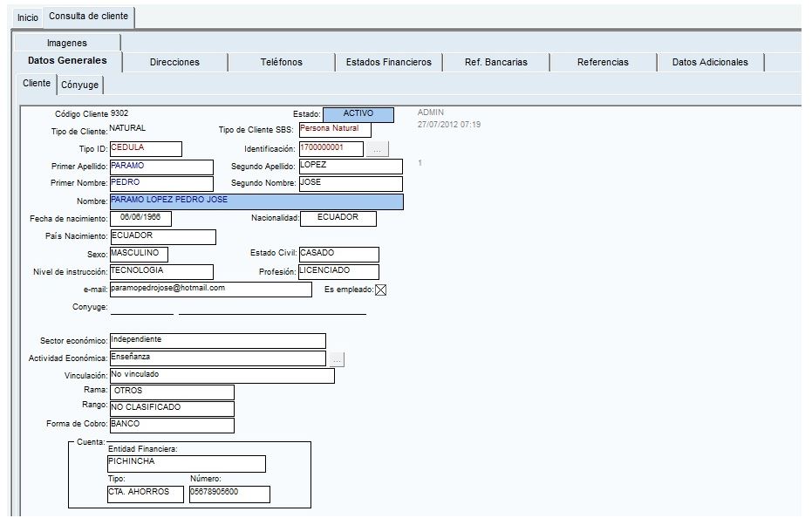View the Datos Adicionales tab
The width and height of the screenshot is (812, 525).
710,62
